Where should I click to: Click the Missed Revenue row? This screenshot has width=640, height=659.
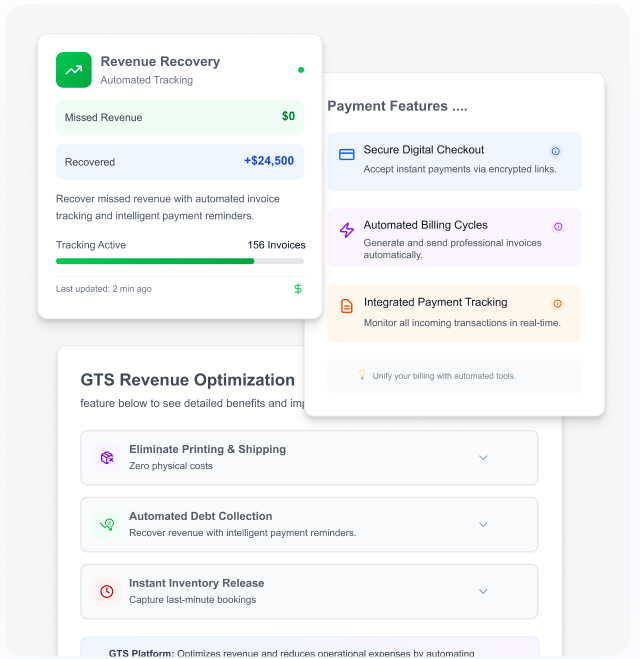[180, 117]
